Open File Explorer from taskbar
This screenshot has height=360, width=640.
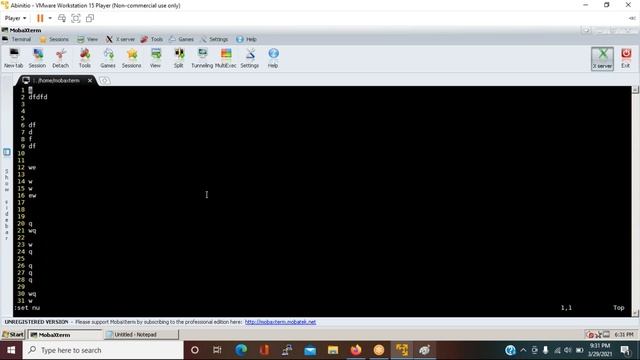point(333,350)
